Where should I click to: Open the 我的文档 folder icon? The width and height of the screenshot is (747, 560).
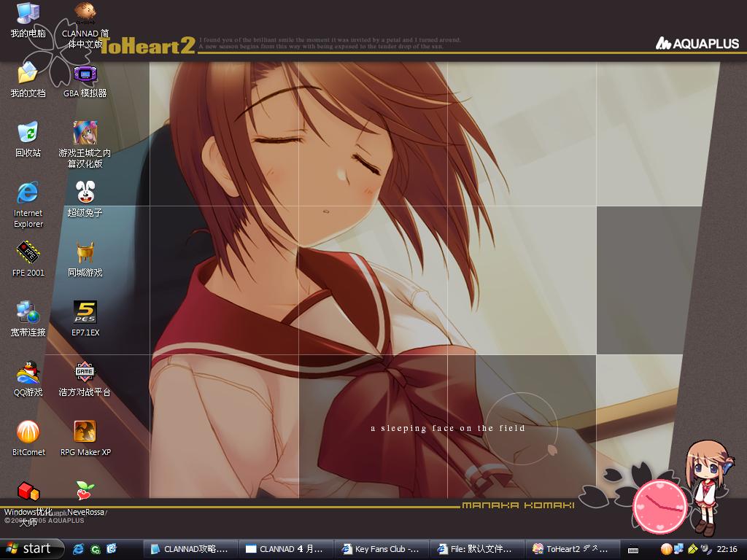[28, 80]
